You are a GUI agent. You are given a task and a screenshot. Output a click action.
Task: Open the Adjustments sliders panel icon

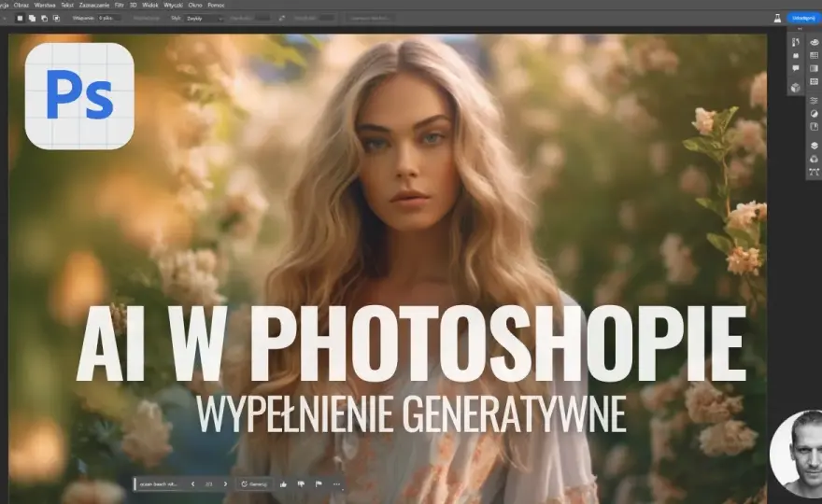815,100
